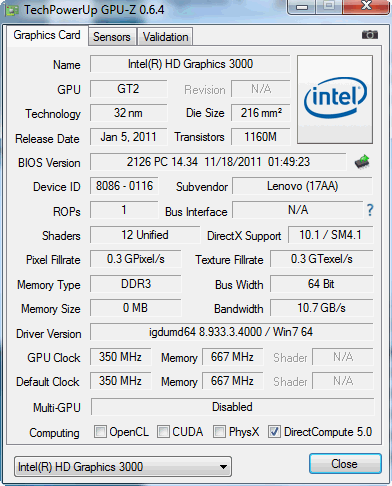Click the camera screenshot icon
This screenshot has height=486, width=392.
pyautogui.click(x=370, y=35)
